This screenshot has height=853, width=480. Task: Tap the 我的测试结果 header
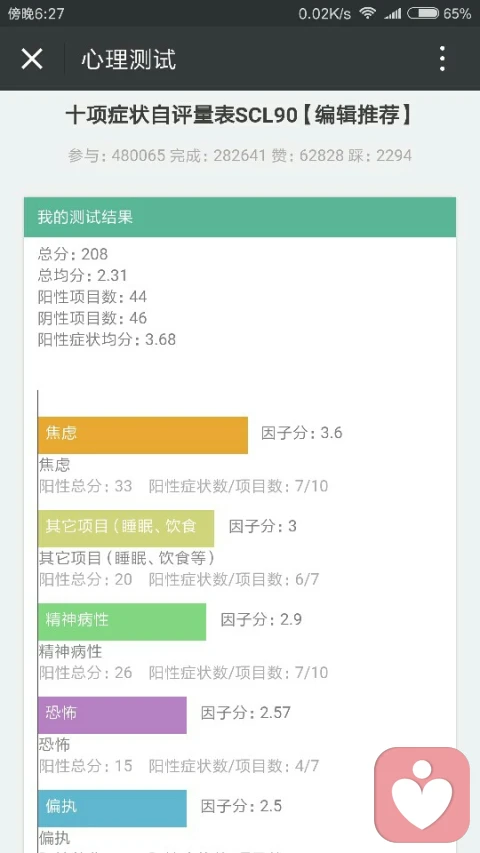click(240, 217)
